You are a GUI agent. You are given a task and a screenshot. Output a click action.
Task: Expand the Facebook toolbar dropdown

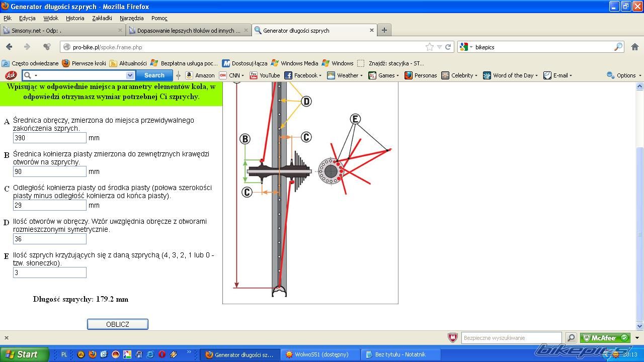321,75
